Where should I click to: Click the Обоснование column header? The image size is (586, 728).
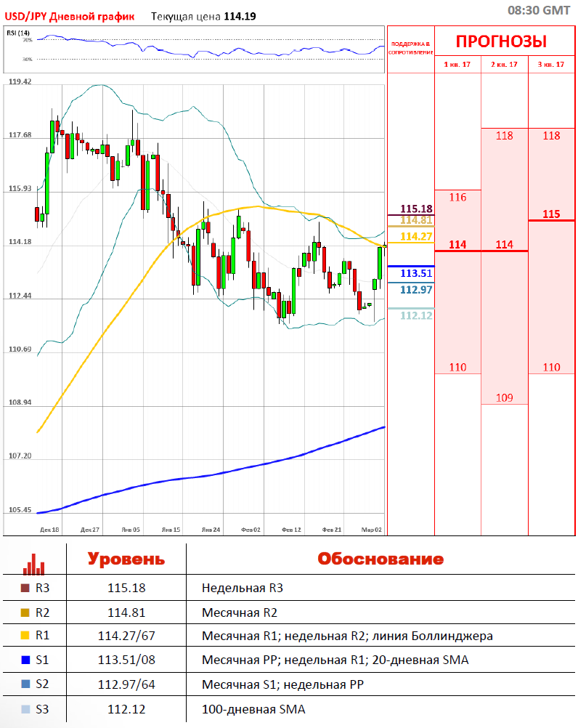point(380,559)
